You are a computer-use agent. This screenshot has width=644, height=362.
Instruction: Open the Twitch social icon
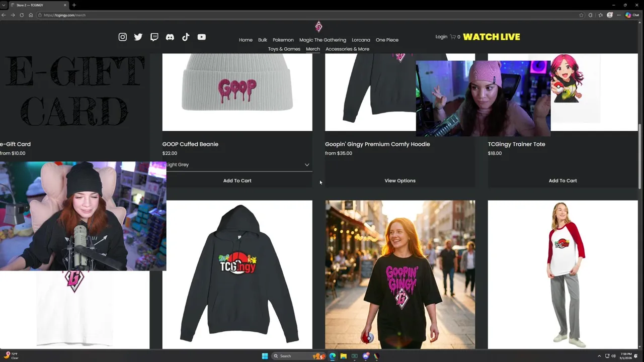pyautogui.click(x=154, y=37)
